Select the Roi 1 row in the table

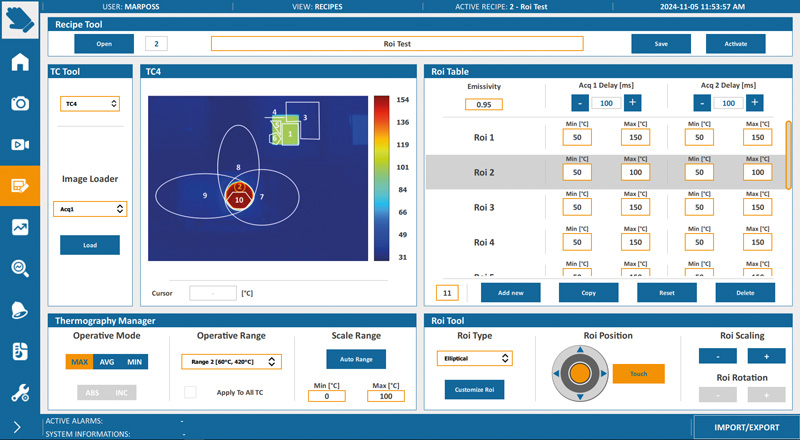(x=606, y=137)
